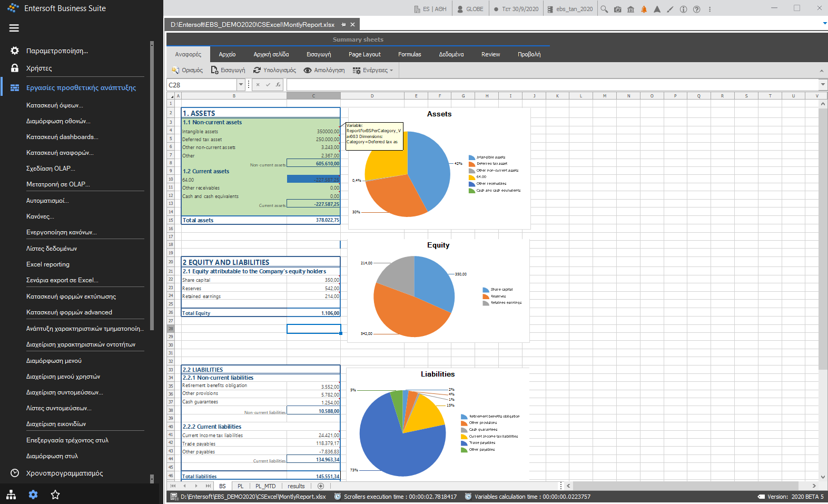
Task: Open Excel reporting in the sidebar
Action: point(48,264)
